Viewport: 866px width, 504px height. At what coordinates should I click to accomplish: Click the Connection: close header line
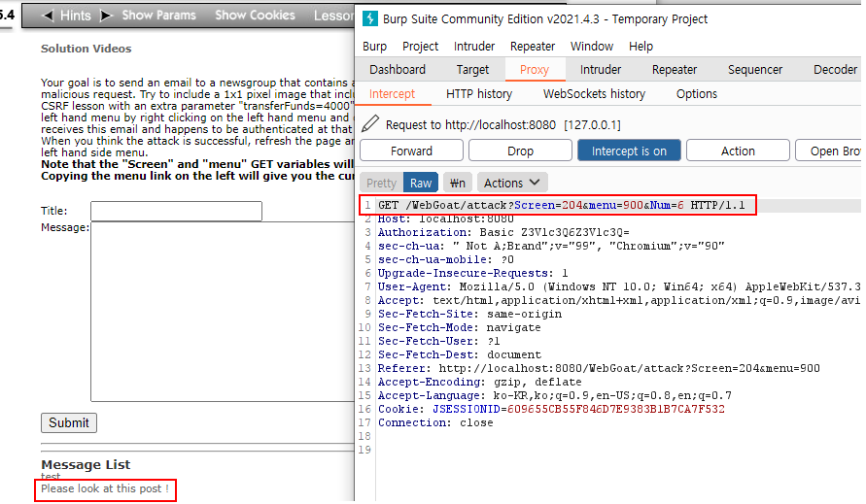pos(435,422)
